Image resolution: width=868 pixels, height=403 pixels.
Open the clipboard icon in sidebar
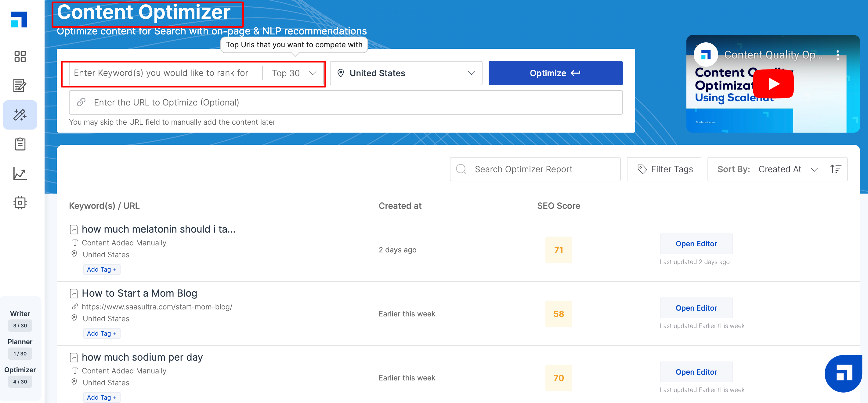20,144
